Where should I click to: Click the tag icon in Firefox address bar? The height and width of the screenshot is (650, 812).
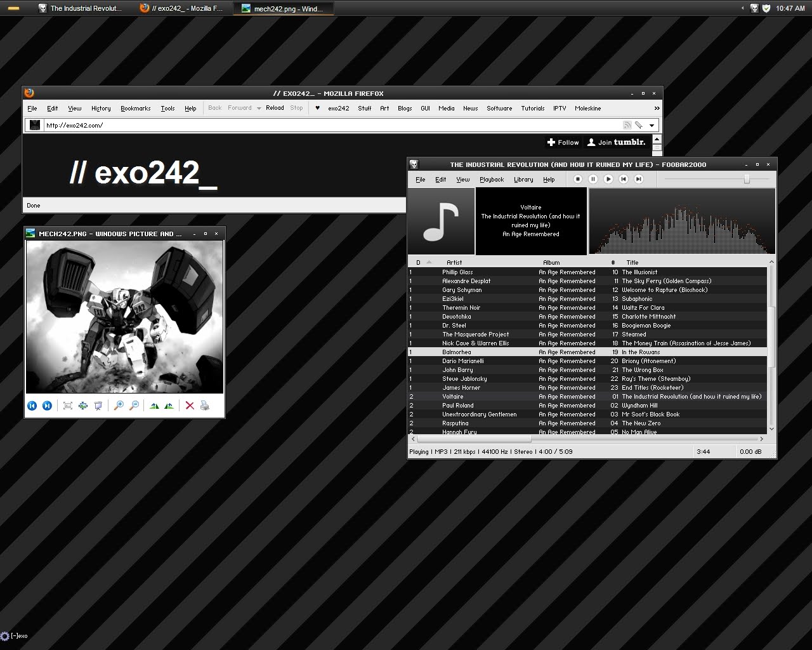click(639, 125)
